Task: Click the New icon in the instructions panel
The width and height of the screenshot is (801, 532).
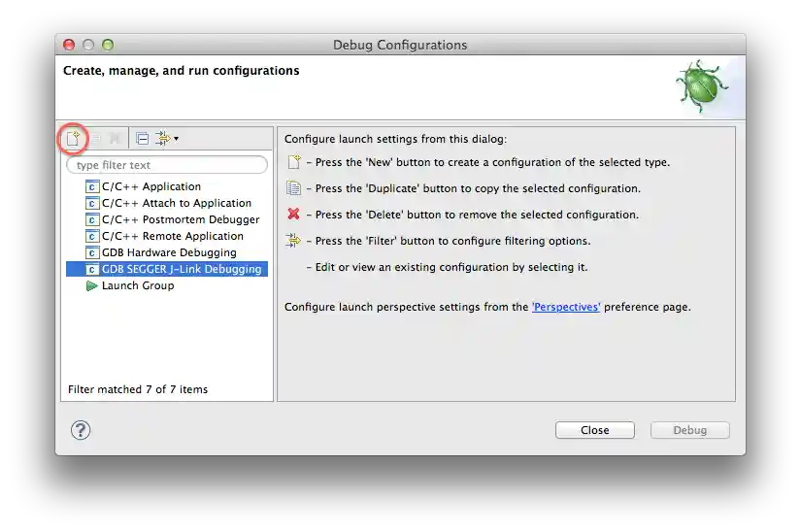Action: [x=294, y=162]
